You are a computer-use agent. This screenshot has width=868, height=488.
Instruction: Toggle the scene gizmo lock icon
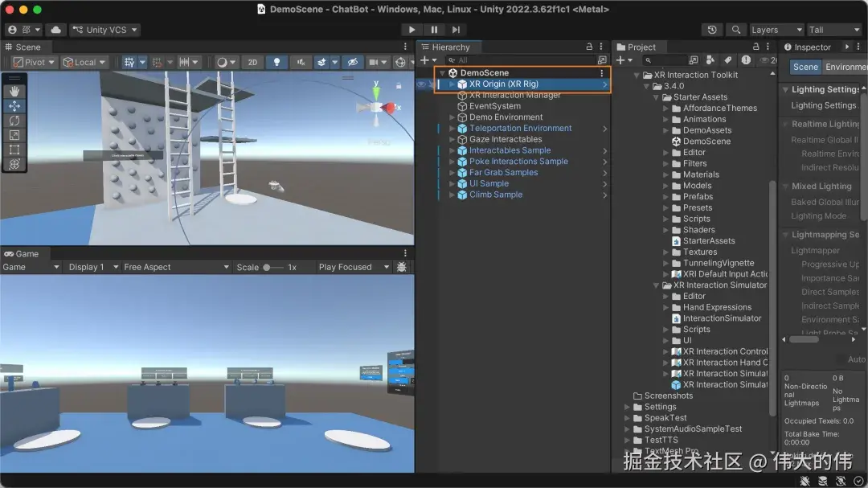point(398,86)
